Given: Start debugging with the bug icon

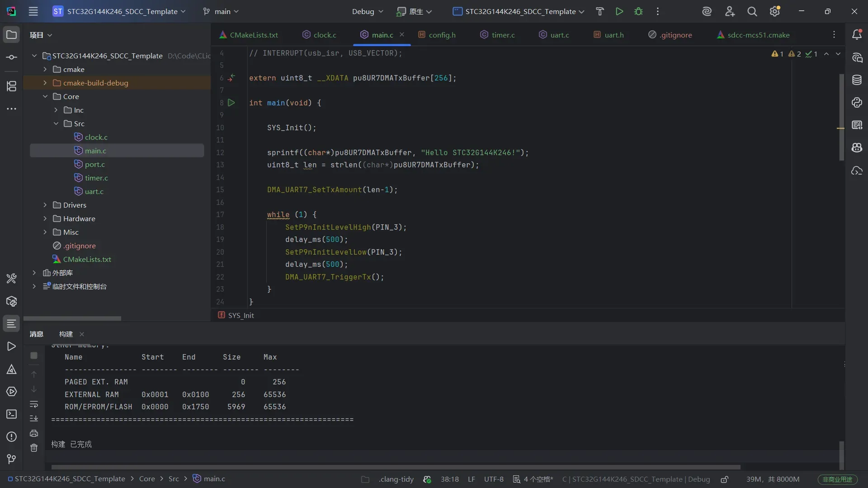Looking at the screenshot, I should (x=638, y=11).
